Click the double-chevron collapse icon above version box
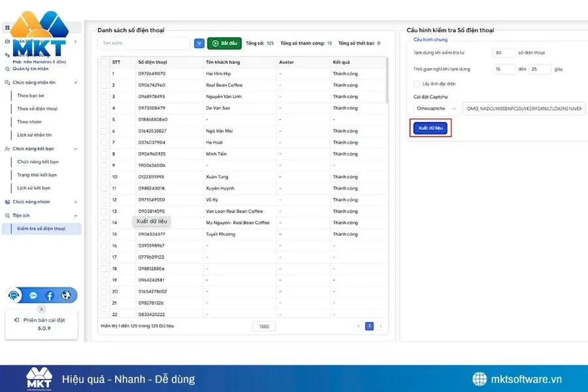The height and width of the screenshot is (392, 588). (41, 309)
